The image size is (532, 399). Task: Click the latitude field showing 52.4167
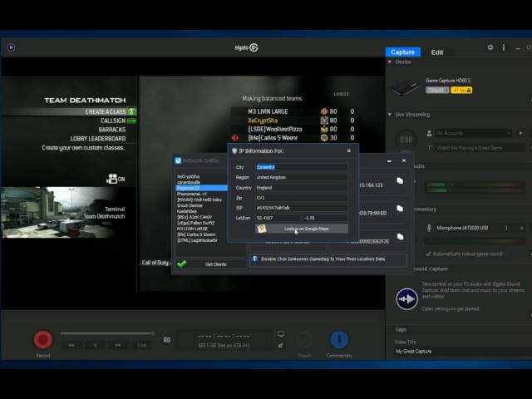coord(278,218)
